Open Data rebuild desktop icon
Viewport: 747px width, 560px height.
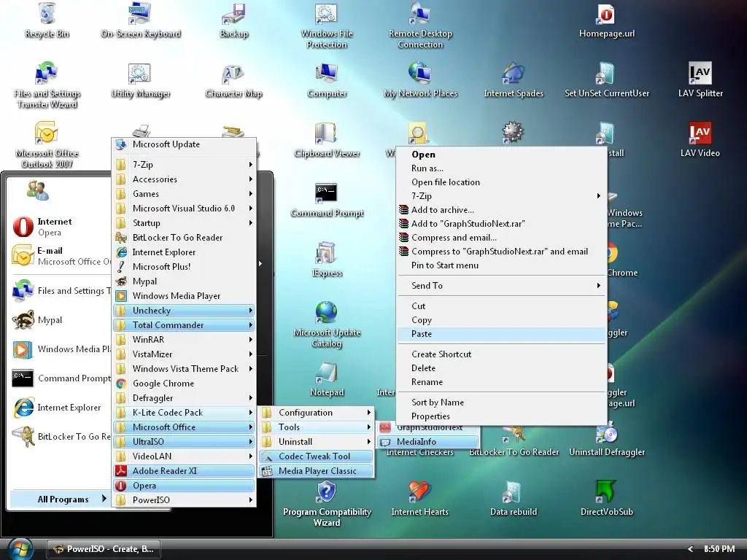click(513, 499)
